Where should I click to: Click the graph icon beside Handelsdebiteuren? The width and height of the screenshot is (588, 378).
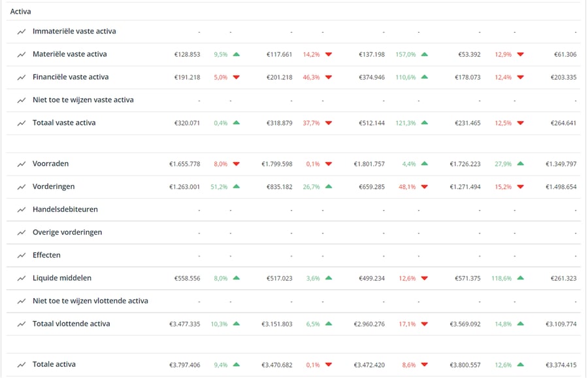coord(22,210)
